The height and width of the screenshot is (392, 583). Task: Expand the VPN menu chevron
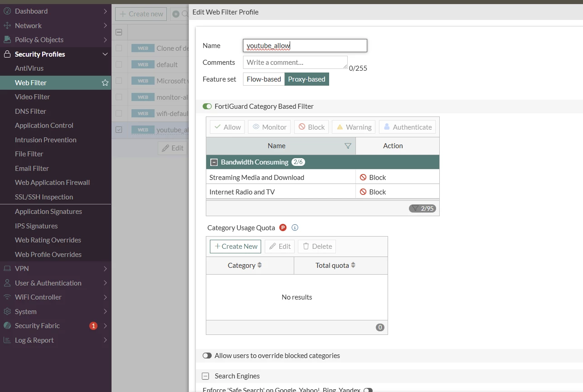105,268
